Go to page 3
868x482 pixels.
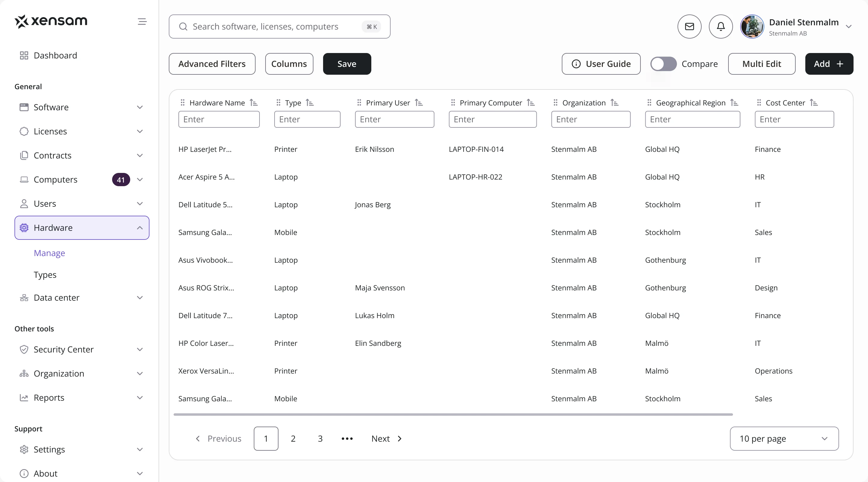[320, 439]
